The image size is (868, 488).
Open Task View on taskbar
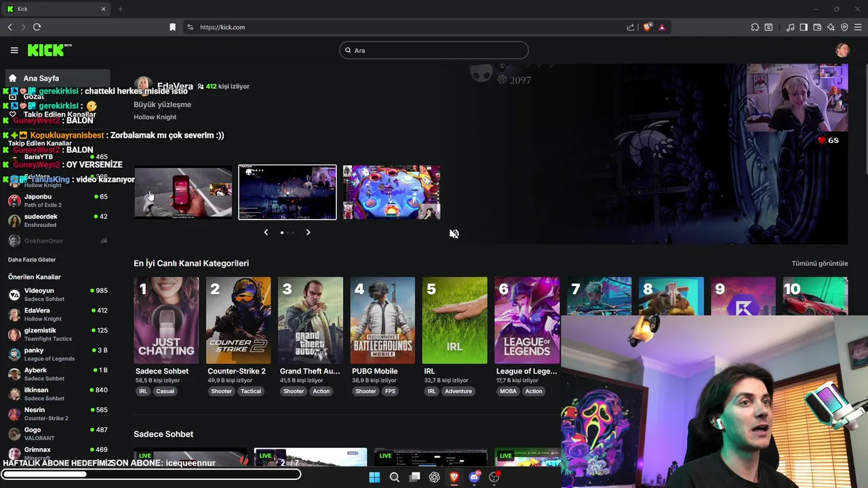pos(414,477)
